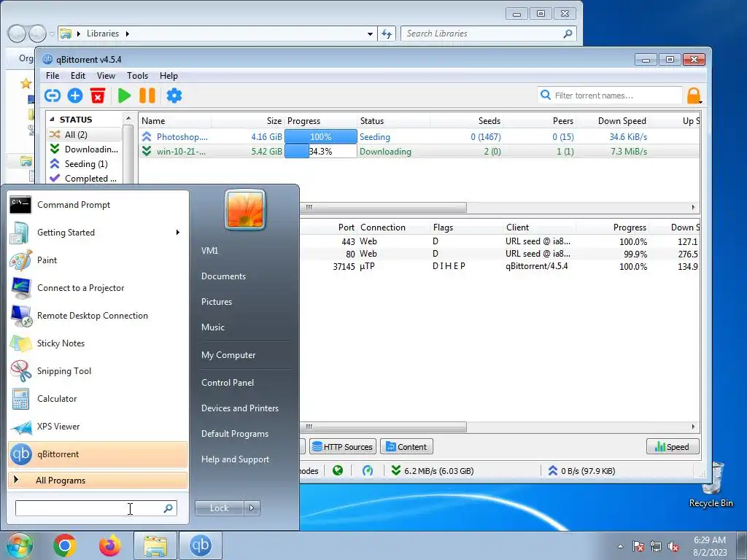Sort torrents by Status column header
This screenshot has height=560, width=747.
coord(393,121)
